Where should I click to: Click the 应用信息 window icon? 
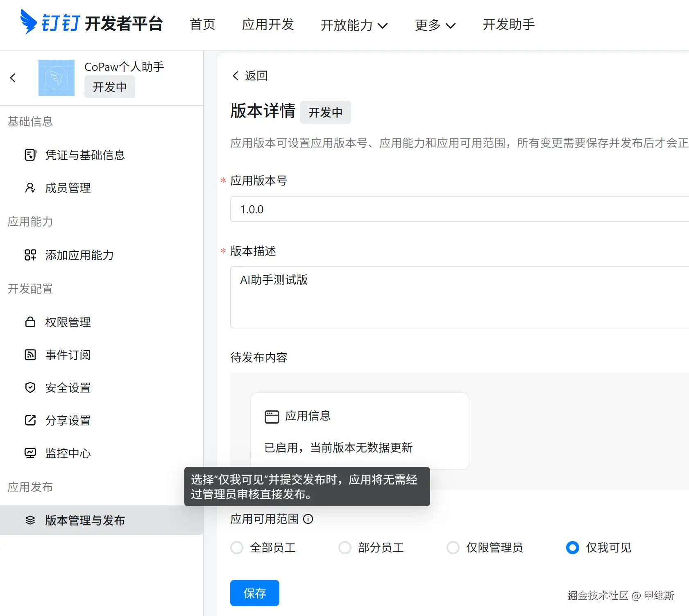coord(272,417)
